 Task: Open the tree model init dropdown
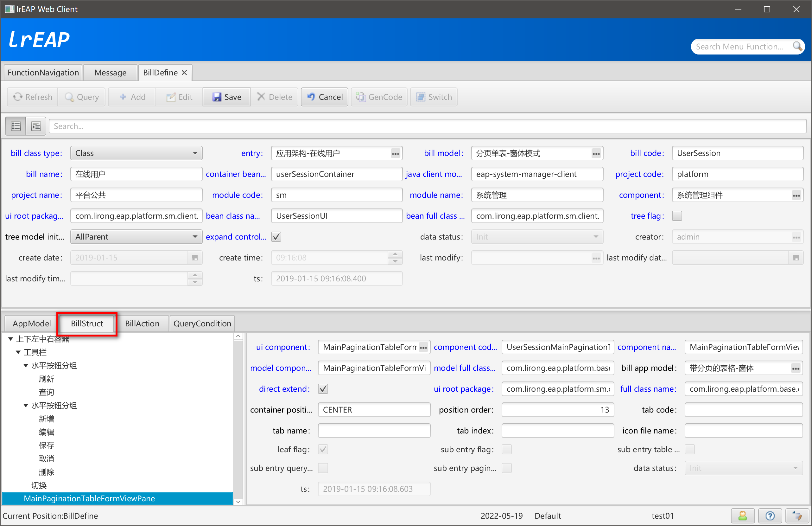coord(136,237)
